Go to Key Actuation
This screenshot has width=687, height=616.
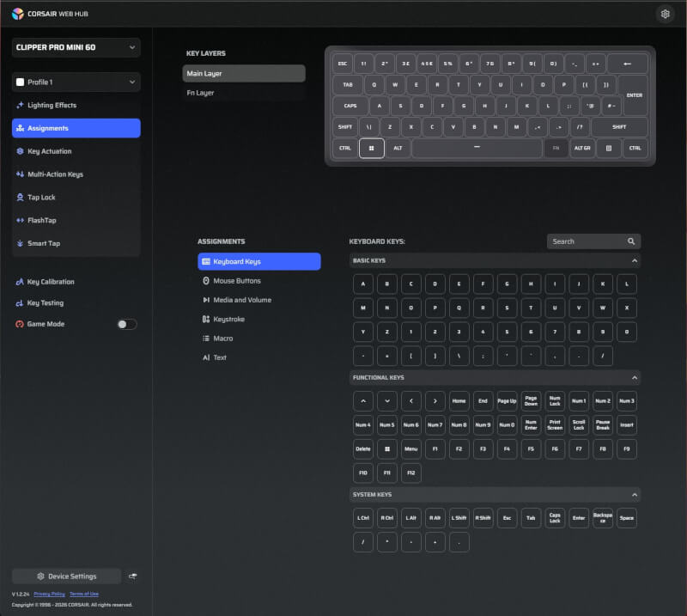click(x=76, y=151)
